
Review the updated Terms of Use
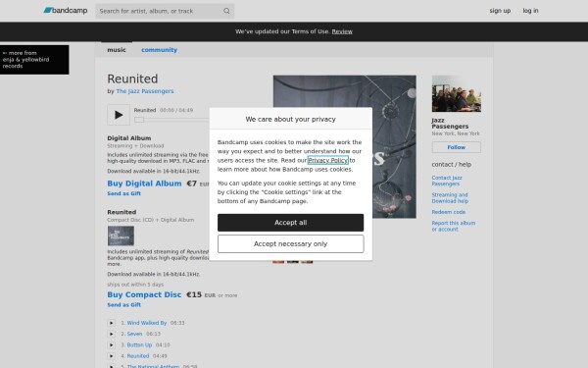coord(342,31)
